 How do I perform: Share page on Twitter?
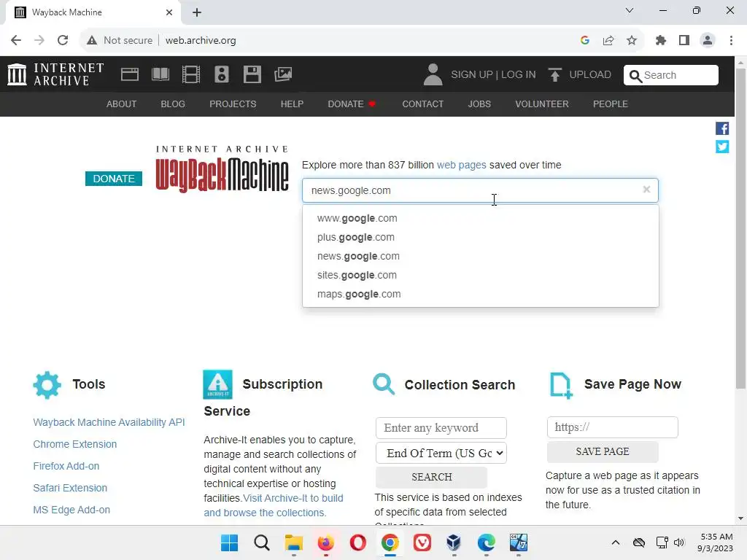[x=722, y=147]
